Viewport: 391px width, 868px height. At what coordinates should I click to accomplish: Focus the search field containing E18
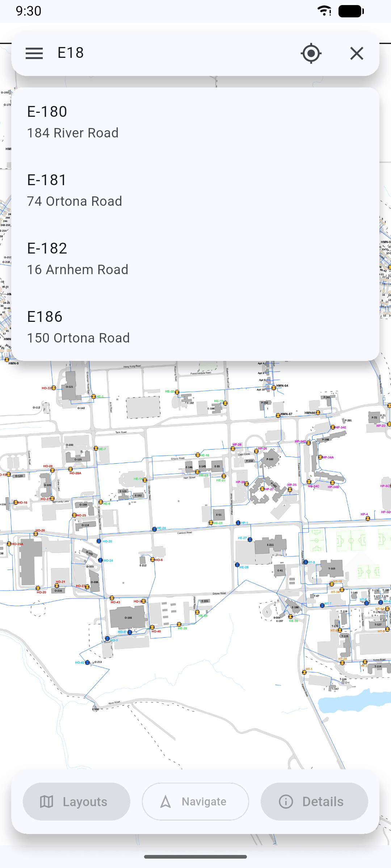click(x=174, y=53)
